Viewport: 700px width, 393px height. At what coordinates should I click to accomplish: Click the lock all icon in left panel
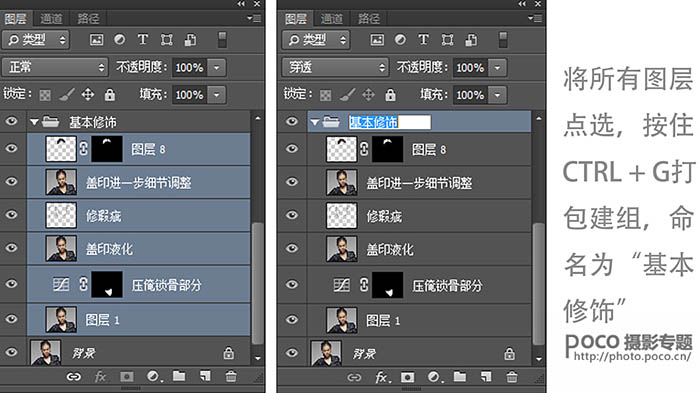click(110, 94)
